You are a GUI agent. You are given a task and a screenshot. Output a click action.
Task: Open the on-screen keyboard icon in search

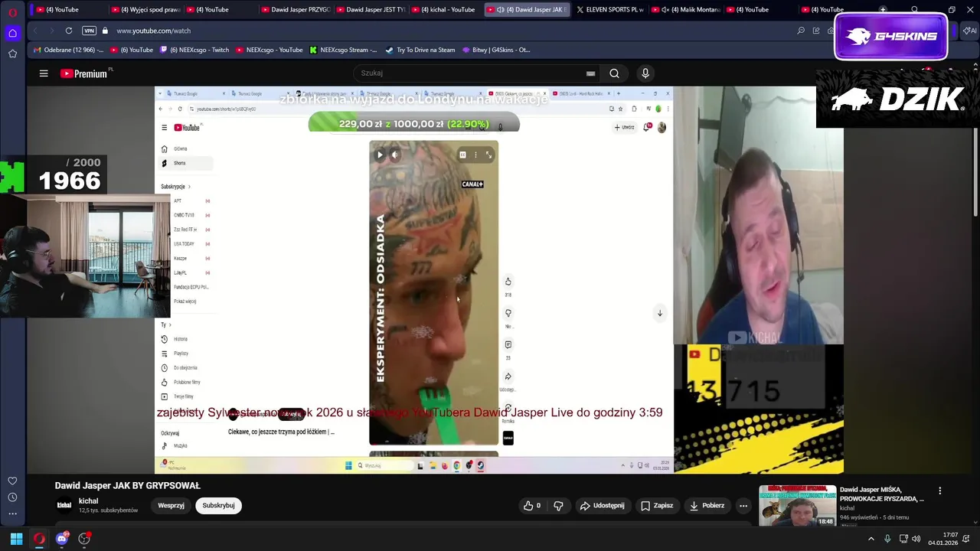click(x=590, y=73)
